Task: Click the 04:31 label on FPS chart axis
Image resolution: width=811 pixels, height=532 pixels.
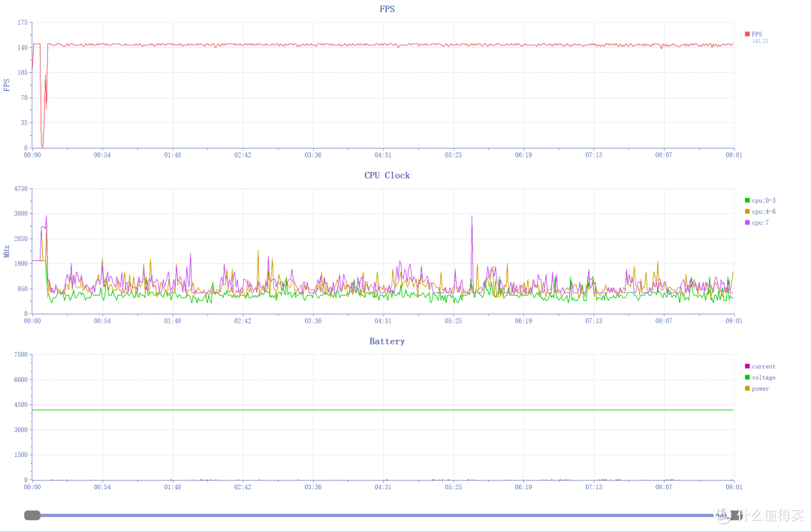Action: coord(383,155)
